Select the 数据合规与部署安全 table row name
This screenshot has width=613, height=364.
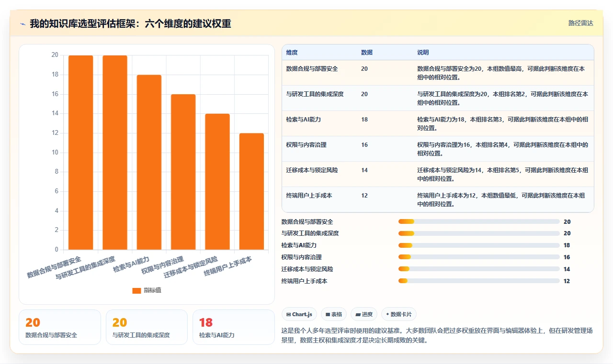(312, 69)
